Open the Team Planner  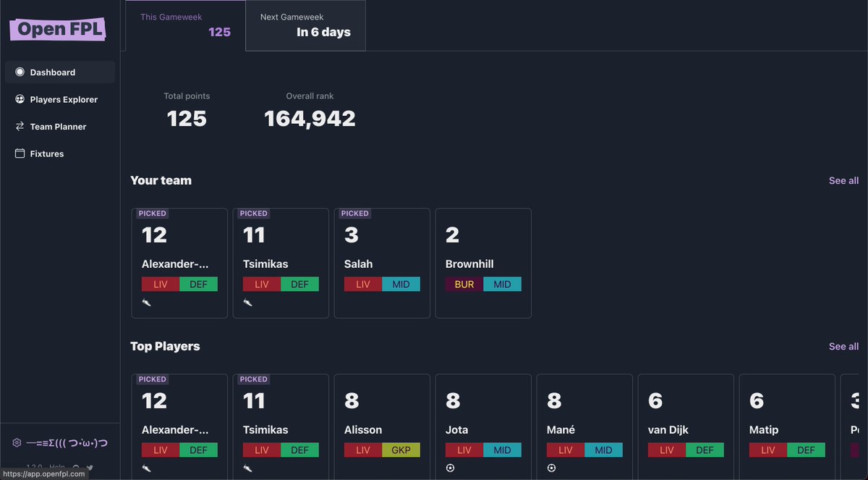(57, 126)
